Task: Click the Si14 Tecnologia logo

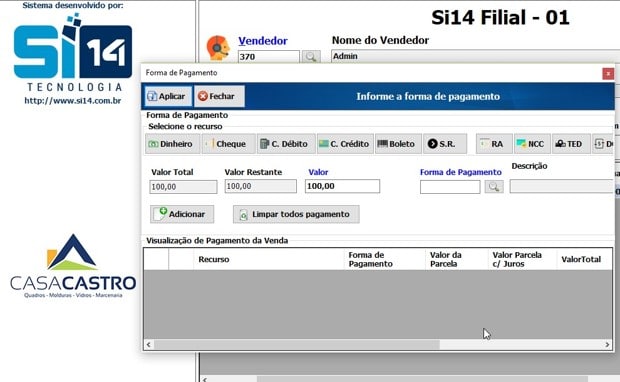Action: pyautogui.click(x=73, y=52)
